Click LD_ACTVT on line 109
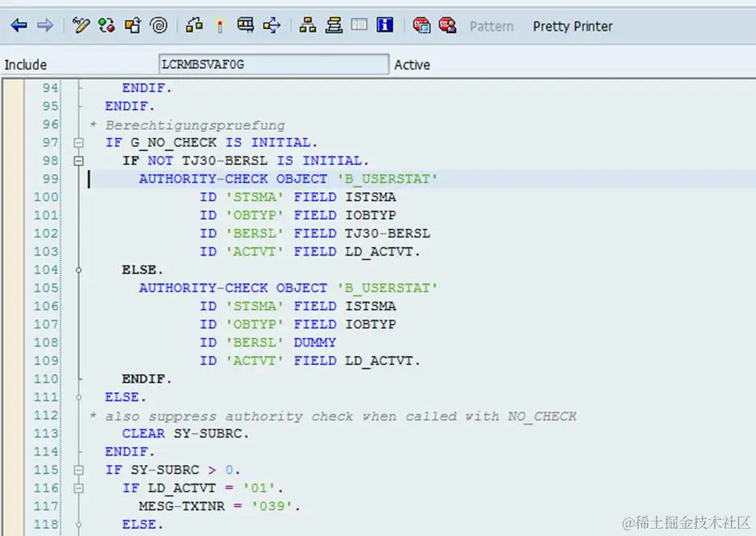Viewport: 756px width, 536px height. pyautogui.click(x=379, y=361)
